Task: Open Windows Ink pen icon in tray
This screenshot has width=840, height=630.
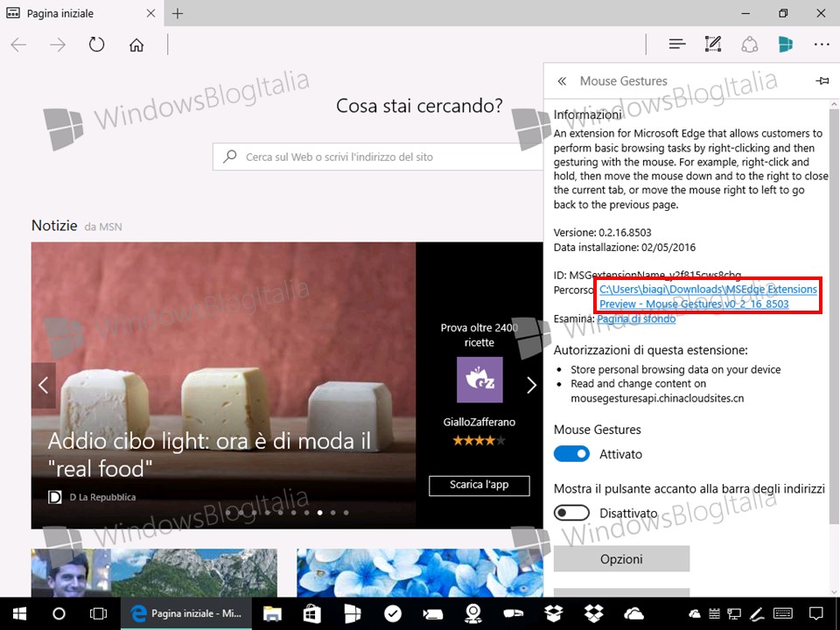Action: [756, 614]
